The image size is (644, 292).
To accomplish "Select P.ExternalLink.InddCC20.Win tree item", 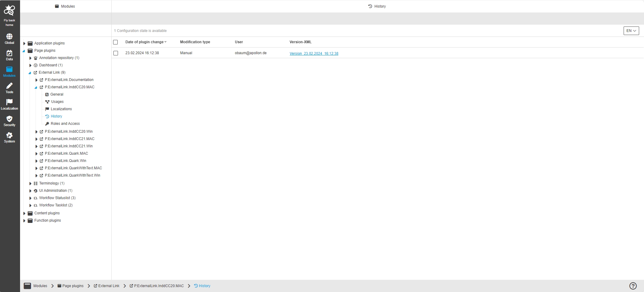I will [x=69, y=132].
